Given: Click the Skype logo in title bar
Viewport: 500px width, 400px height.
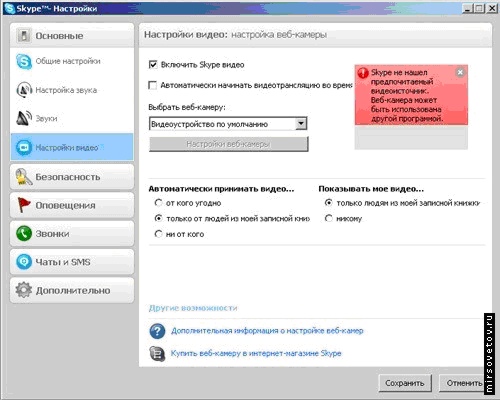Looking at the screenshot, I should [10, 8].
